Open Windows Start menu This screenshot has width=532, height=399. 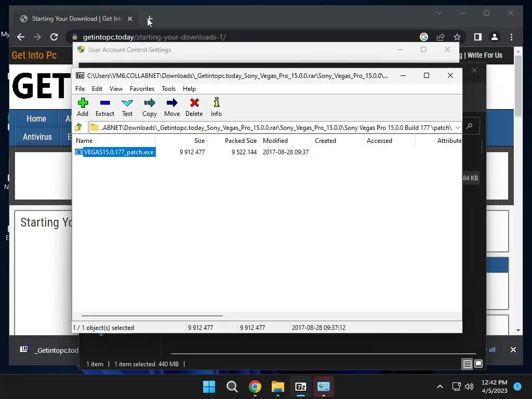[x=209, y=387]
